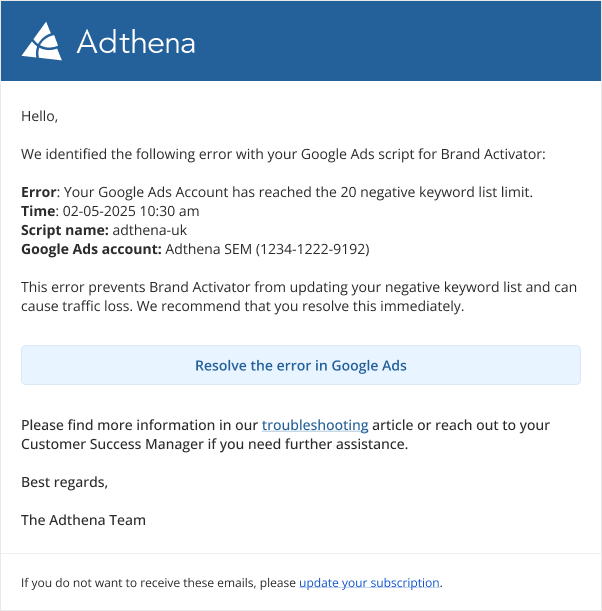Click the Adthena wordmark in header
This screenshot has width=602, height=611.
tap(135, 42)
